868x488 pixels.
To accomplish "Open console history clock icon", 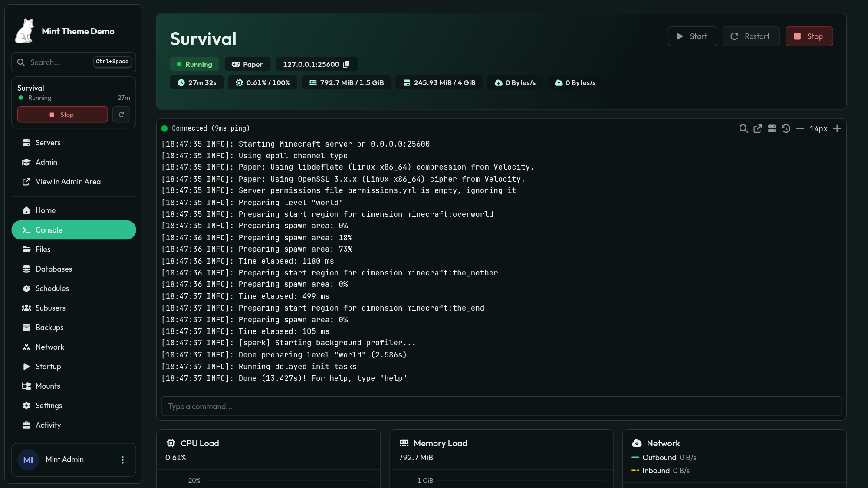I will [786, 128].
